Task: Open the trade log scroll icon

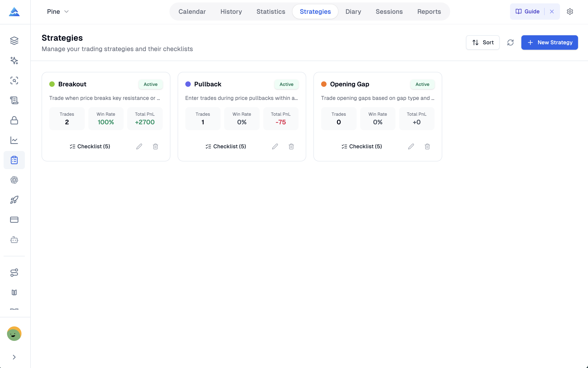Action: (14, 101)
